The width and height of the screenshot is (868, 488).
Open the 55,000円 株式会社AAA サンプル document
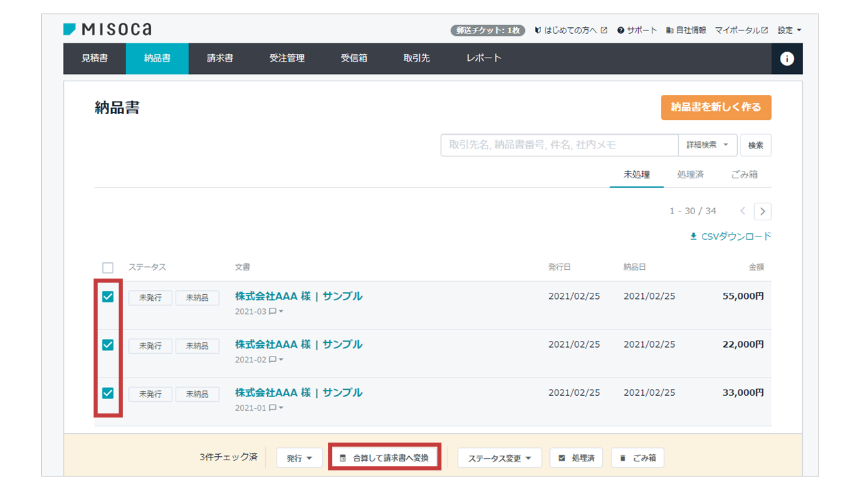pyautogui.click(x=299, y=296)
